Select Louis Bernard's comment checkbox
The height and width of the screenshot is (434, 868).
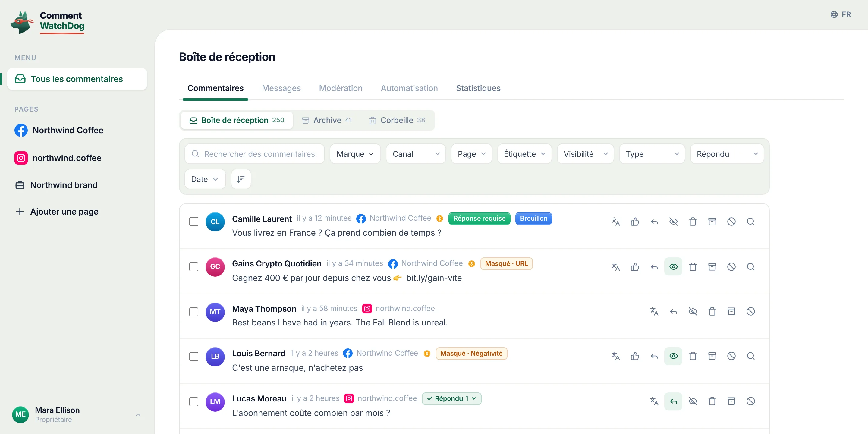pyautogui.click(x=194, y=356)
